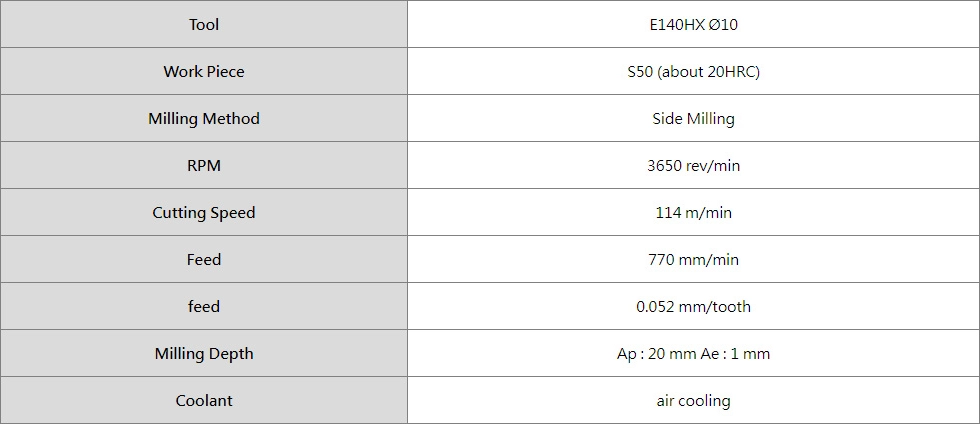
Task: Select the E140HX Ø10 tool value
Action: [x=693, y=24]
